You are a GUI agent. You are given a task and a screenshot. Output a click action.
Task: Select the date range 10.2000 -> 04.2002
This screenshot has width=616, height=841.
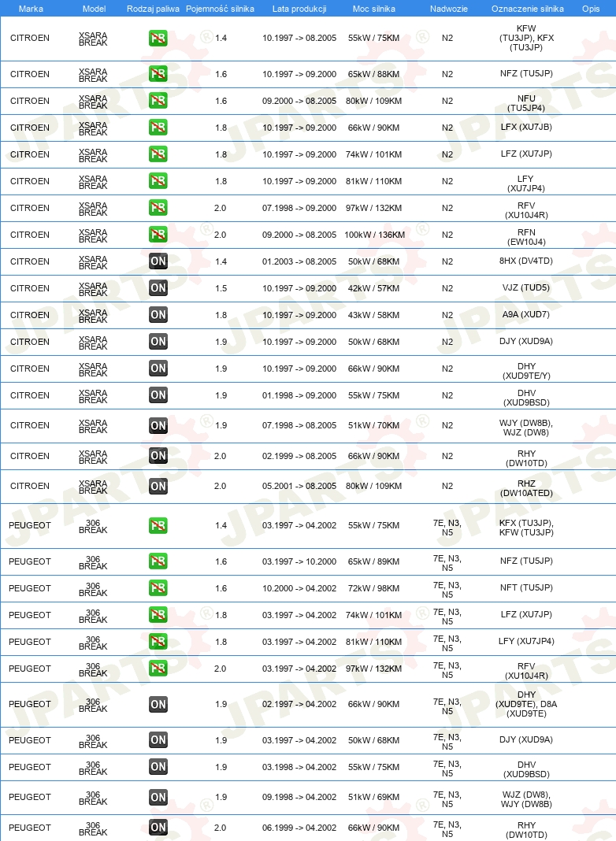click(x=299, y=588)
